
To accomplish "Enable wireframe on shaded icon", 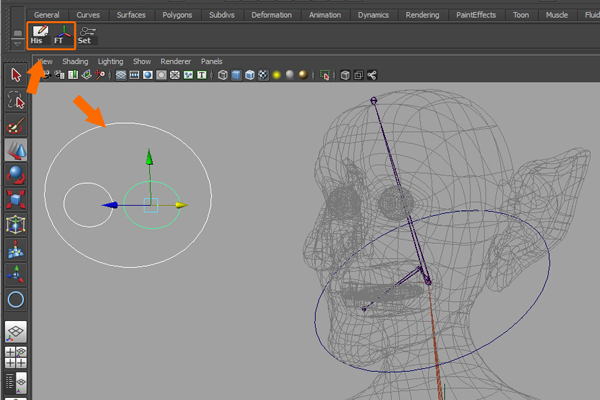I will pos(249,75).
